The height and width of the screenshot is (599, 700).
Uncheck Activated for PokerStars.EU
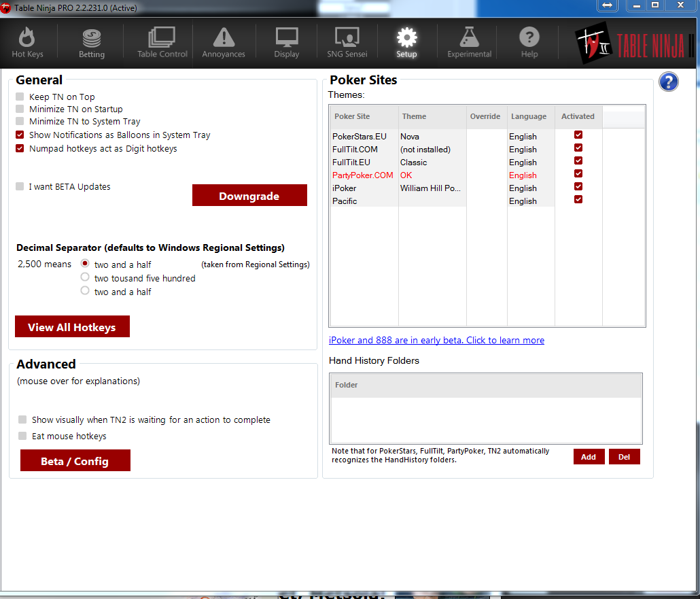(x=578, y=135)
